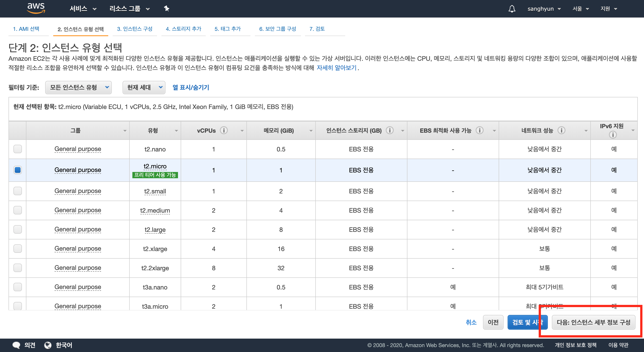This screenshot has width=644, height=352.
Task: Click the pin shortcut icon in navbar
Action: tap(167, 9)
